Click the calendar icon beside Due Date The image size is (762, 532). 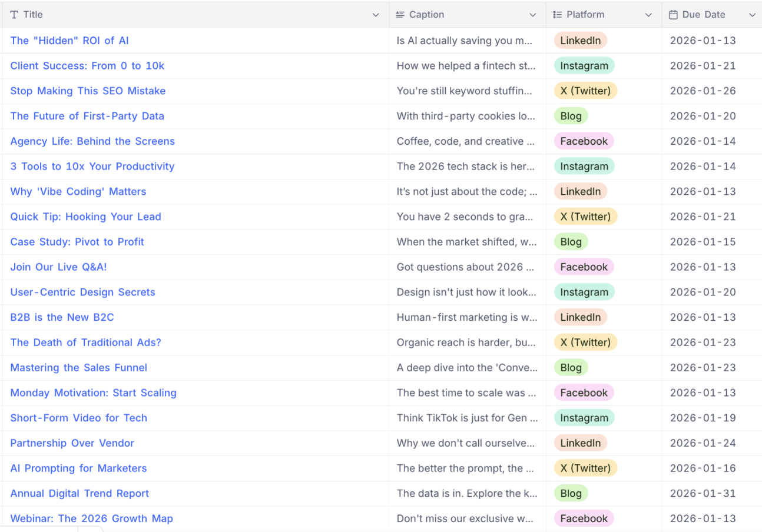tap(674, 15)
